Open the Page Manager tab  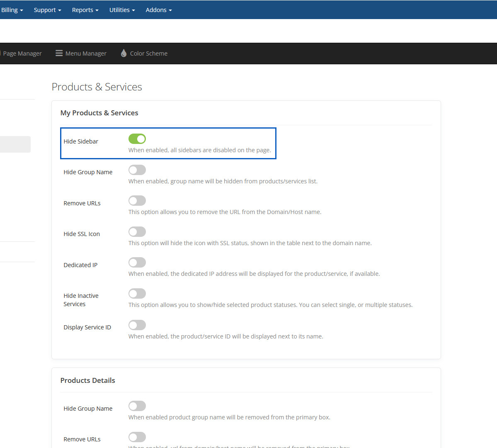coord(22,54)
